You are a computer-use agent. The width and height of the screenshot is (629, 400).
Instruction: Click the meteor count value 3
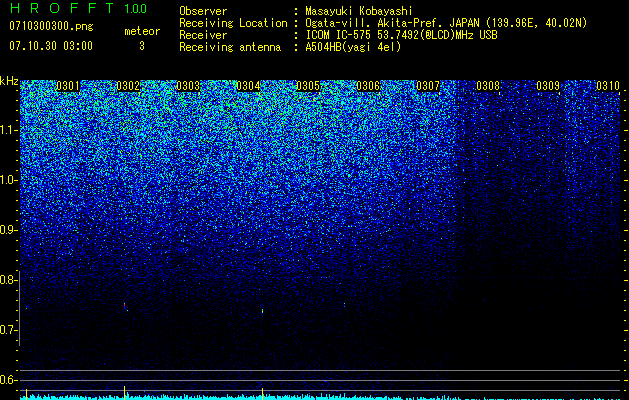[142, 46]
